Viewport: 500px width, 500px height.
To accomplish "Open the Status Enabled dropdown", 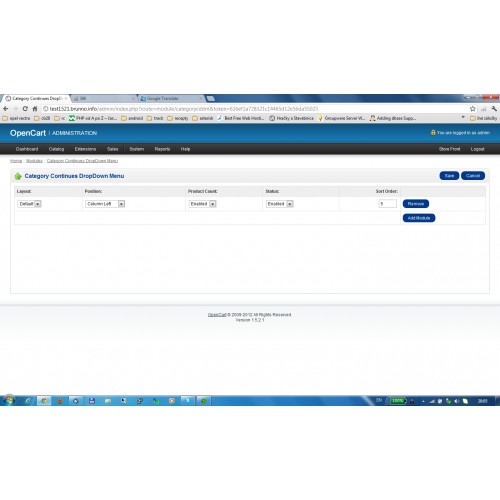I will [x=280, y=204].
